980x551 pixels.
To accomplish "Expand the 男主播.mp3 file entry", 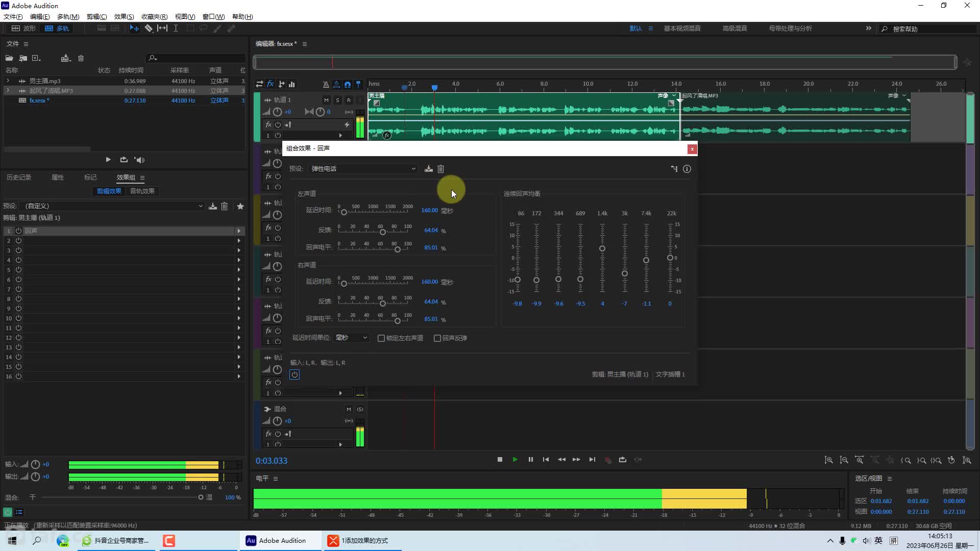I will pos(8,81).
